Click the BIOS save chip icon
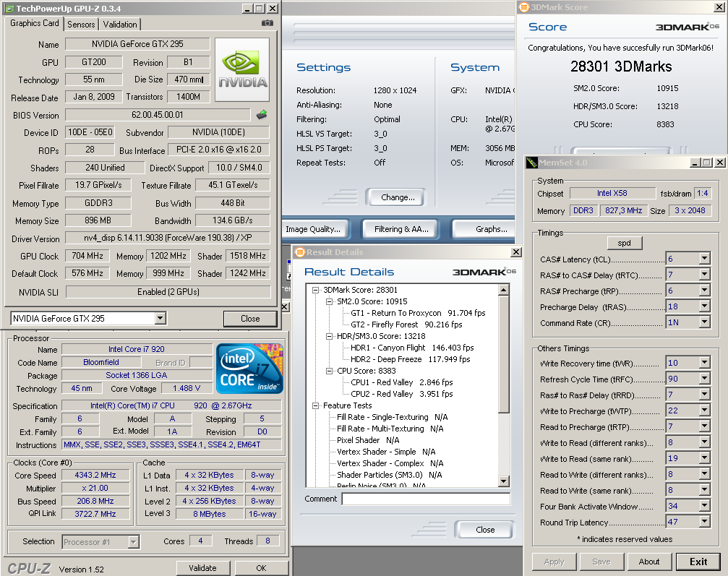The height and width of the screenshot is (576, 728). click(x=262, y=115)
